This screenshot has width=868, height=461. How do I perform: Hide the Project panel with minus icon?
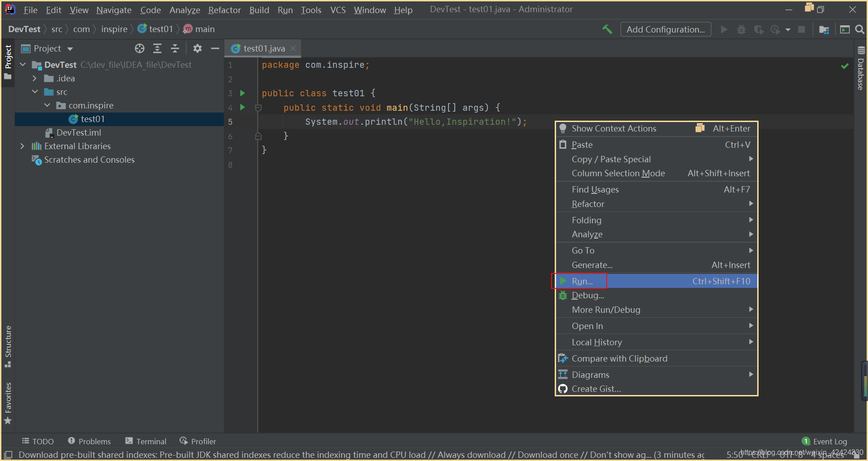[215, 48]
